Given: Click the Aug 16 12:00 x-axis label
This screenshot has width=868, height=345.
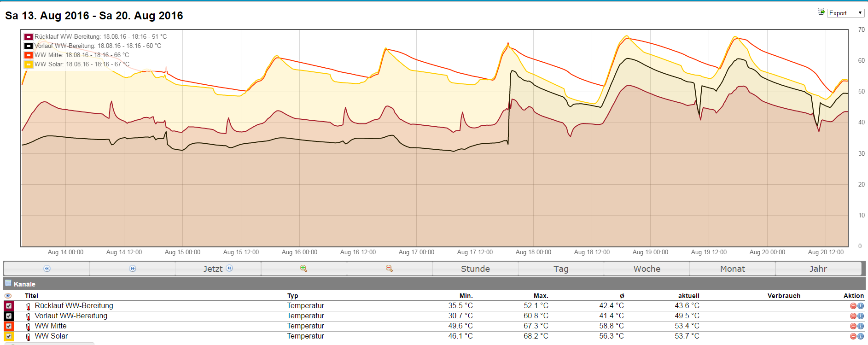Looking at the screenshot, I should click(358, 252).
